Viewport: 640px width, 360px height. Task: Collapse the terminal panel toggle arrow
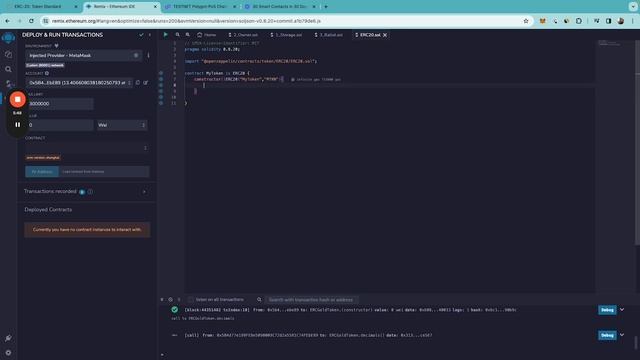tap(162, 300)
